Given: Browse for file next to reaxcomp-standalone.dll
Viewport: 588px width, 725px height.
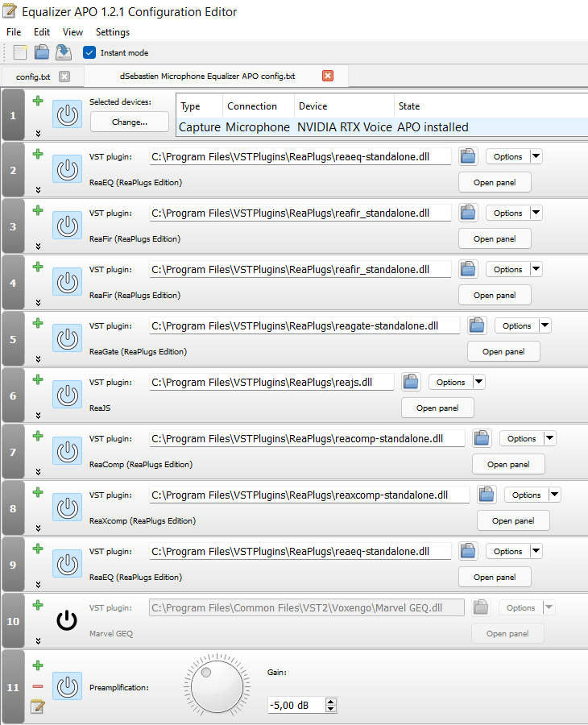Looking at the screenshot, I should click(x=487, y=495).
